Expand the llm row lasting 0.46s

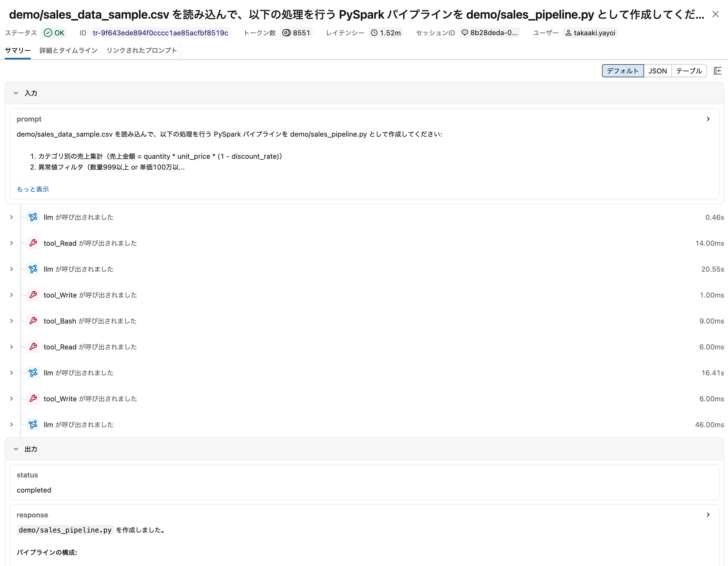point(12,217)
